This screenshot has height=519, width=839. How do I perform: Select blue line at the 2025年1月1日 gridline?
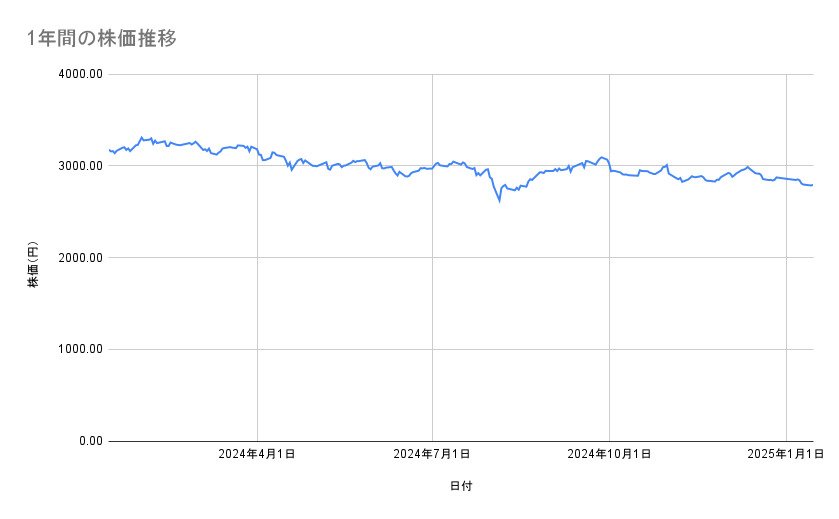787,179
